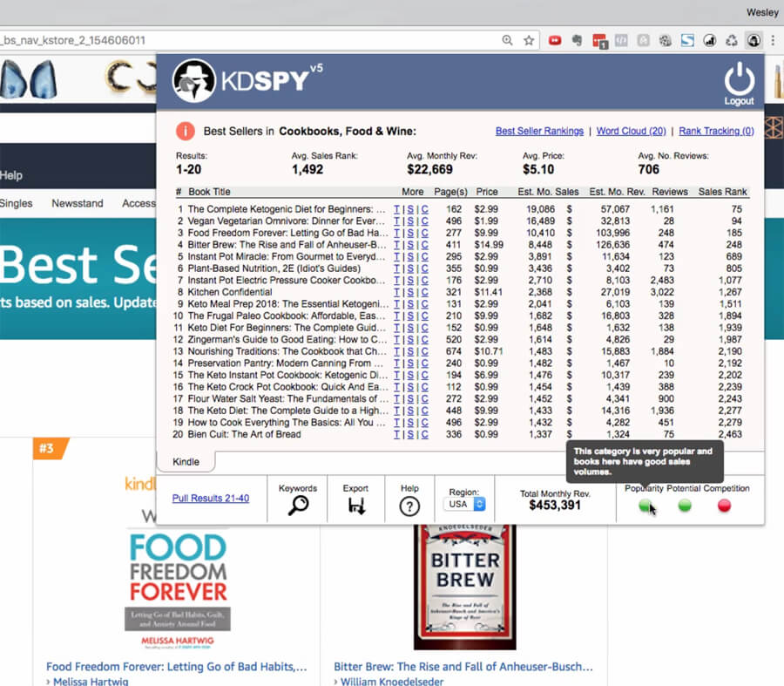This screenshot has width=784, height=686.
Task: Click the green Popularity indicator
Action: (x=645, y=506)
